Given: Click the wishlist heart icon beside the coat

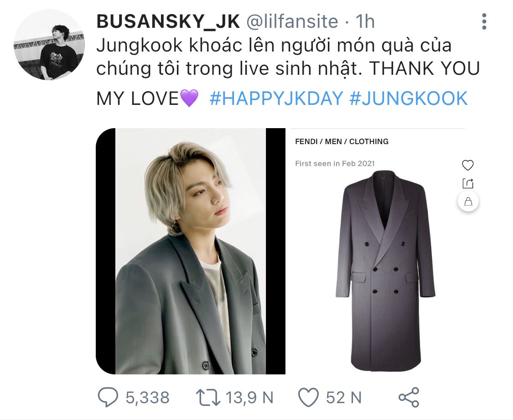Looking at the screenshot, I should point(468,165).
